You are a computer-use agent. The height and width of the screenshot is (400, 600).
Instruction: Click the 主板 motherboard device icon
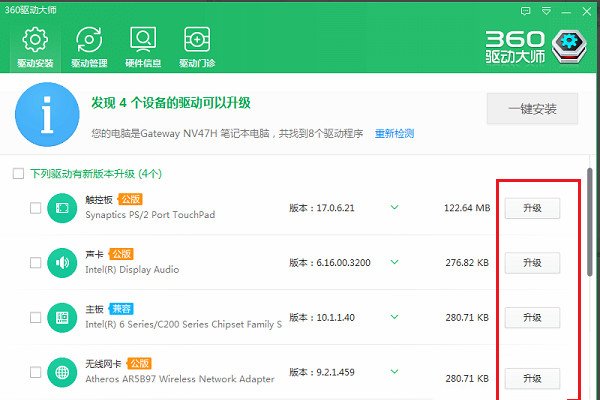(62, 318)
